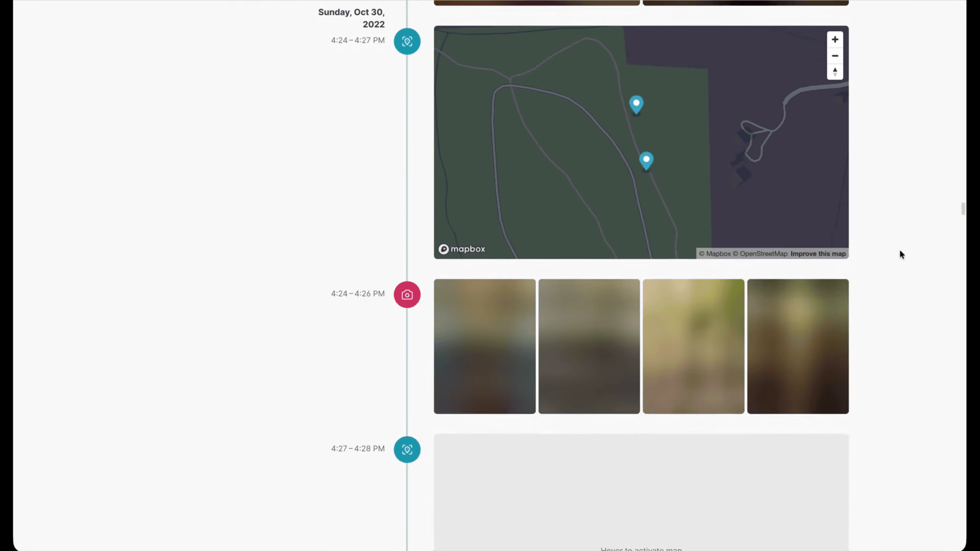The image size is (980, 551).
Task: Click the page vertical scrollbar thumb
Action: pyautogui.click(x=963, y=209)
